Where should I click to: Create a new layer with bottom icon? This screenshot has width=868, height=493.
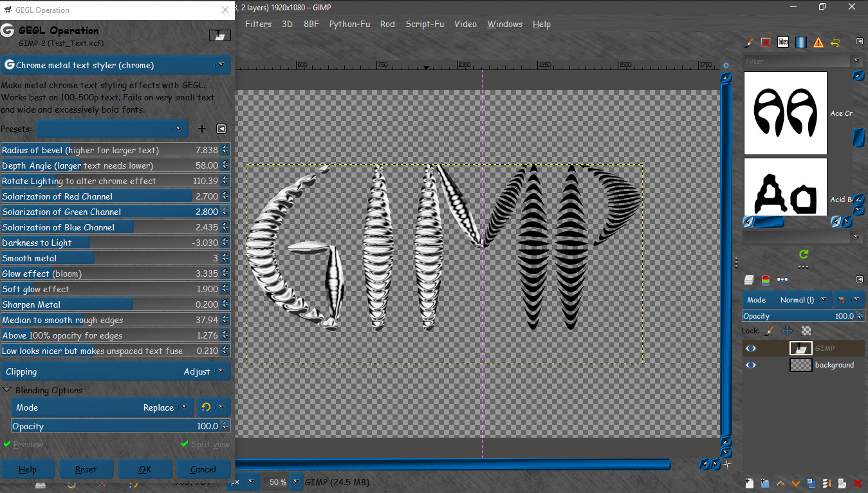click(x=750, y=483)
